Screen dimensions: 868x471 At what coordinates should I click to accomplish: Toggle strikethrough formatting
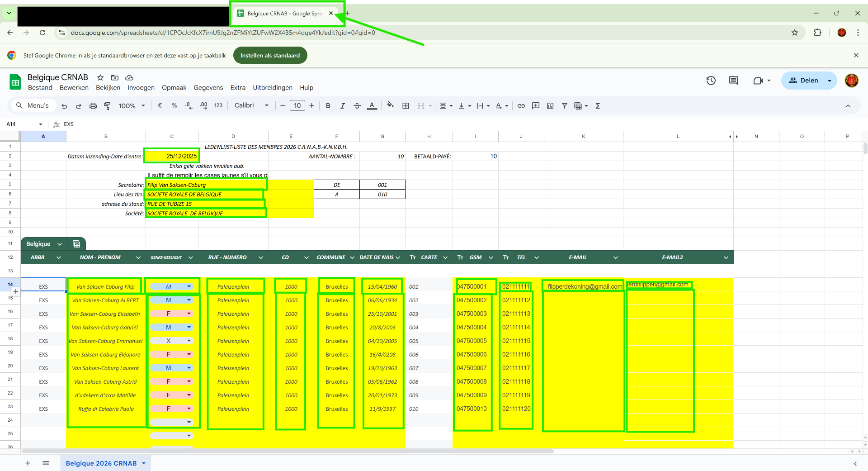357,106
